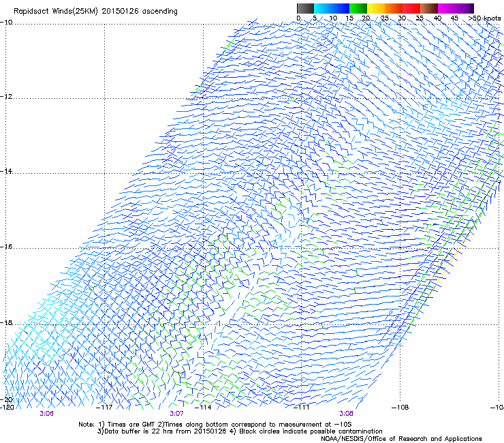
Task: Click the latitude label '-12' on left axis
Action: tap(6, 97)
